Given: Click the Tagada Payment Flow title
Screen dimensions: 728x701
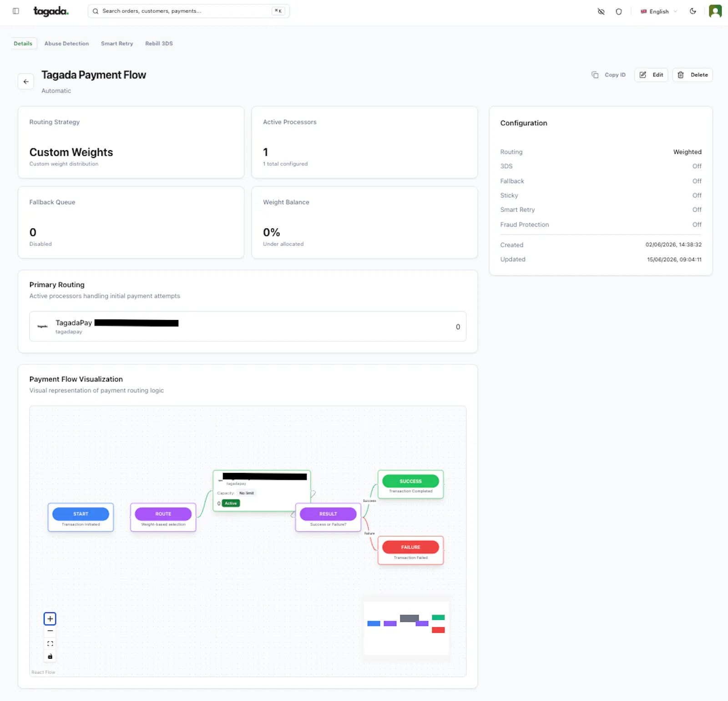Looking at the screenshot, I should (94, 75).
